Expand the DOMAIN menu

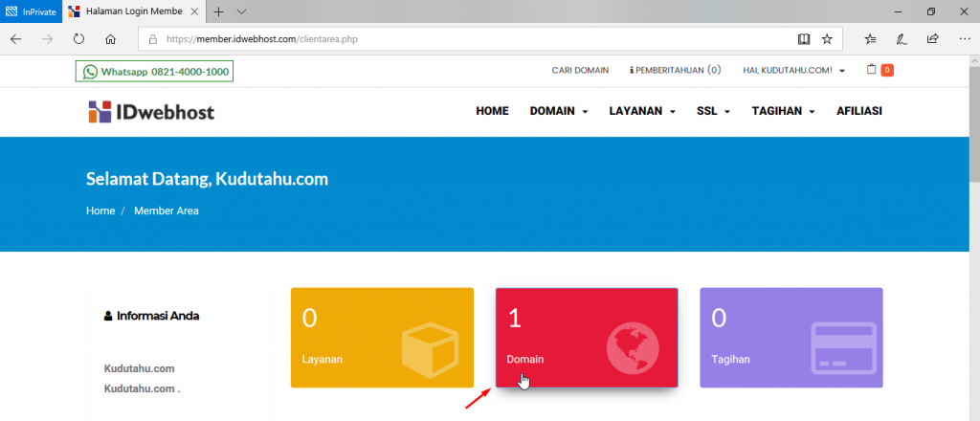(x=559, y=111)
